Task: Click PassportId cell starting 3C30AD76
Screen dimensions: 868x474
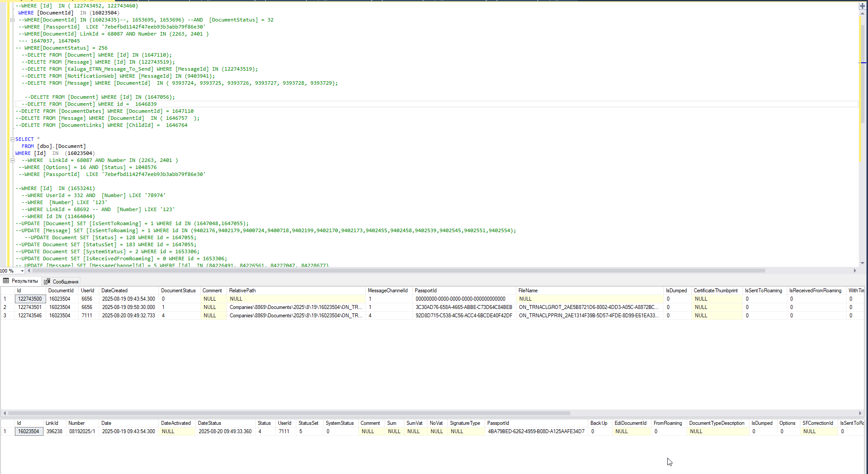Action: click(464, 307)
